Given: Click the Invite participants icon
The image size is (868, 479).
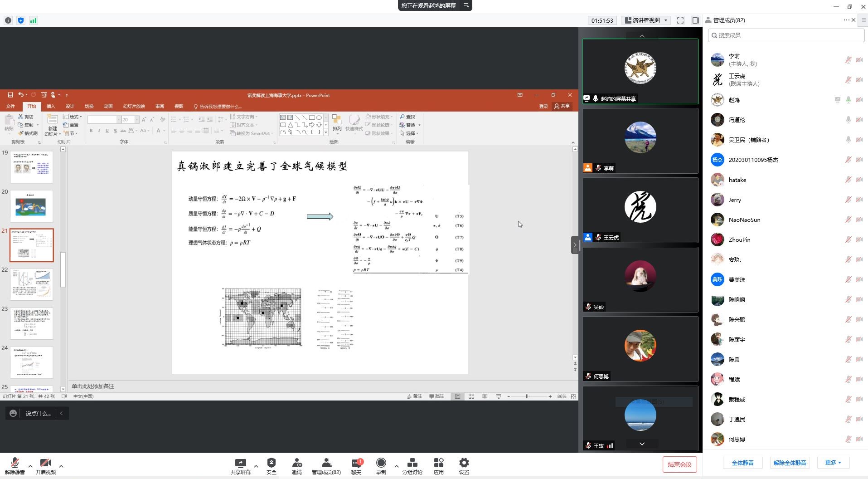Looking at the screenshot, I should click(297, 463).
